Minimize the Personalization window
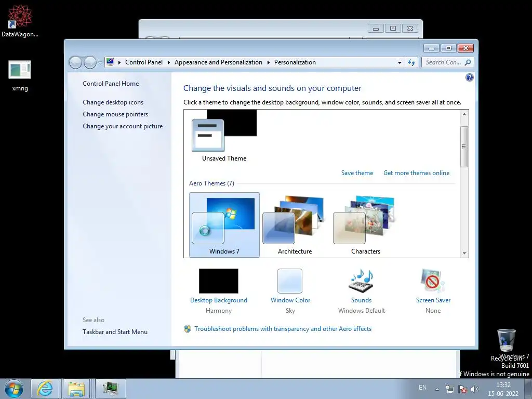The width and height of the screenshot is (532, 399). tap(431, 48)
